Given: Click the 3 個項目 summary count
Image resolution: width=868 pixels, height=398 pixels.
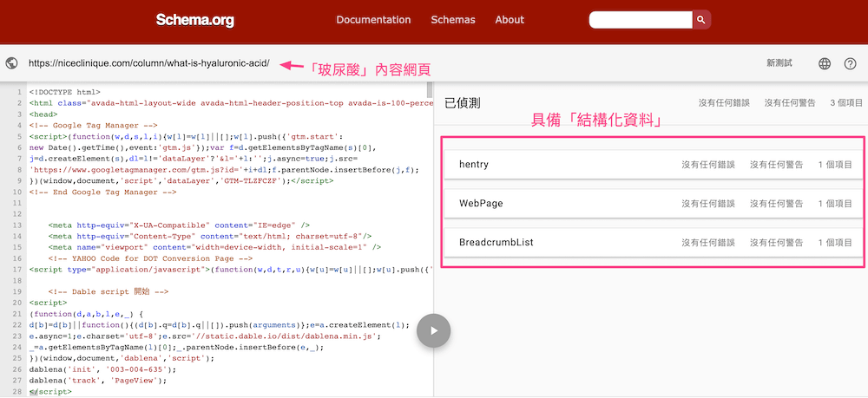Looking at the screenshot, I should click(846, 103).
